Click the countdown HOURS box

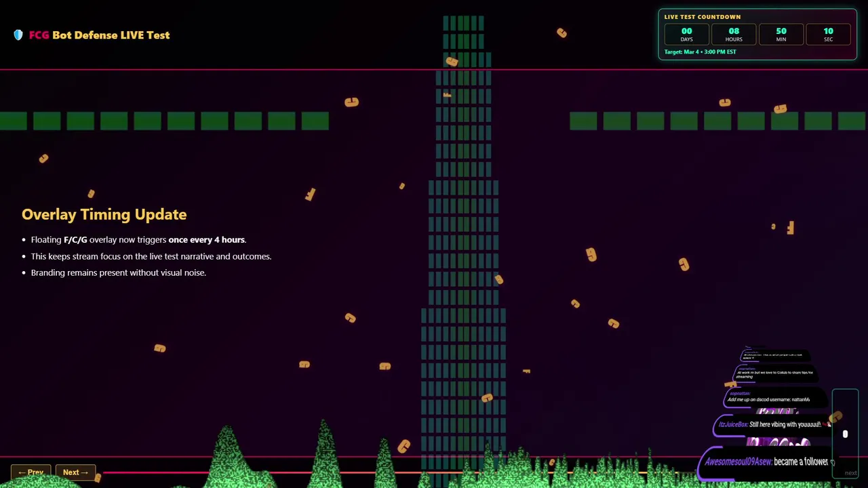point(734,35)
